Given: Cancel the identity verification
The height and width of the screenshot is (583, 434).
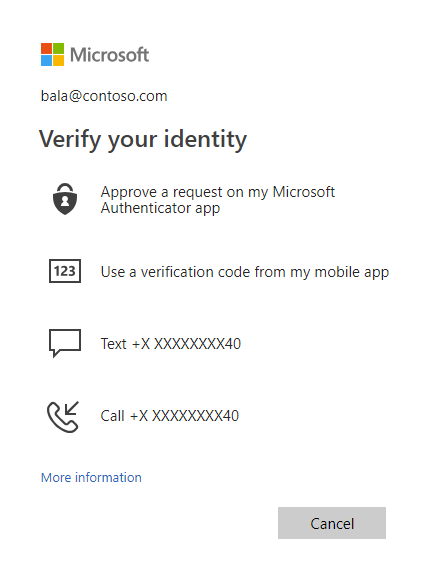Looking at the screenshot, I should [x=332, y=523].
